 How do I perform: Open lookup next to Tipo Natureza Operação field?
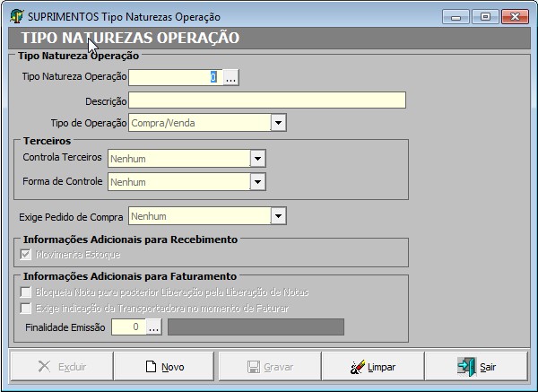point(231,78)
